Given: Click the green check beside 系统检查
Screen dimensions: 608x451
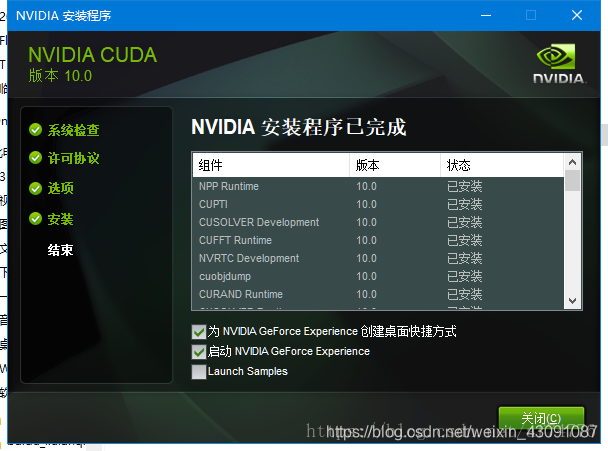Looking at the screenshot, I should [36, 130].
